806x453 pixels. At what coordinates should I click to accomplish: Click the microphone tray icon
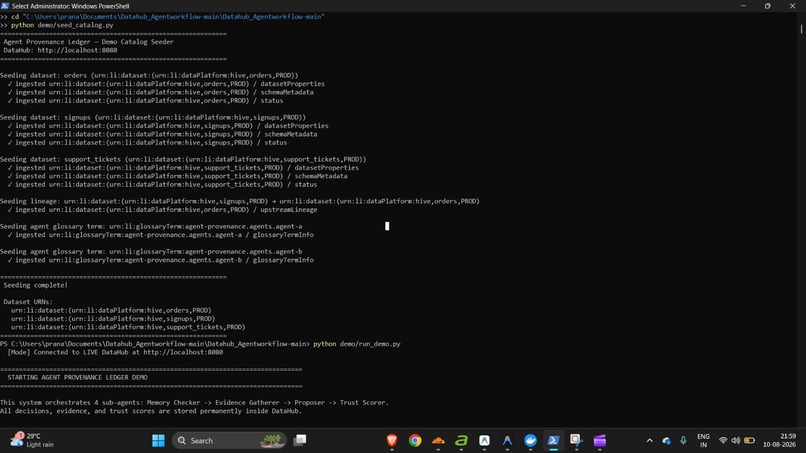pos(683,441)
